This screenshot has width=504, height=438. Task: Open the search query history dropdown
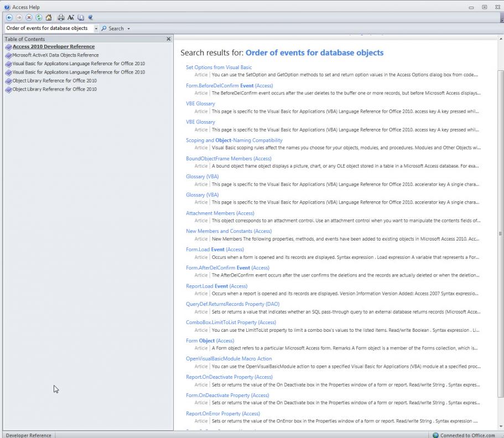pos(96,29)
